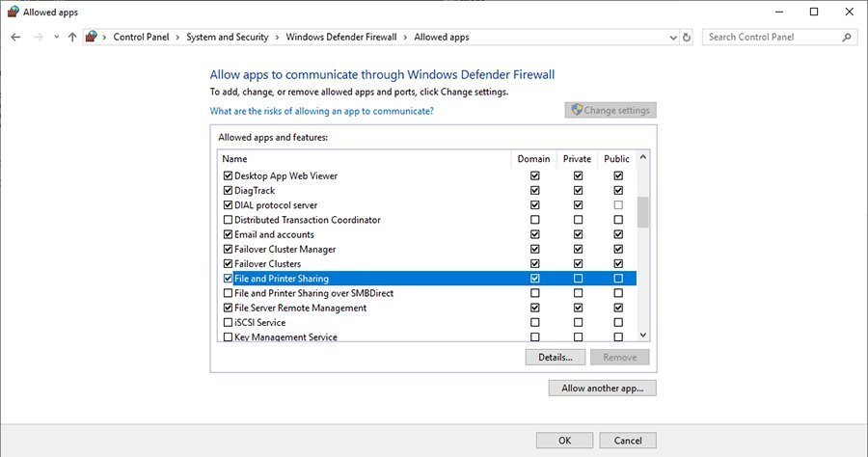
Task: Enable Distributed Transaction Coordinator name checkbox
Action: click(228, 220)
